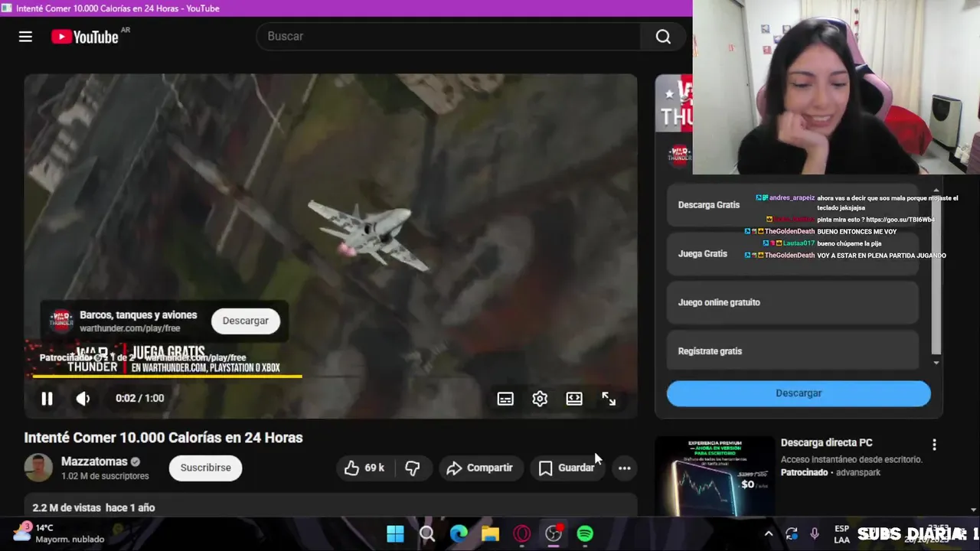Click the sync icon in system tray
Viewport: 980px width, 551px height.
(x=792, y=534)
